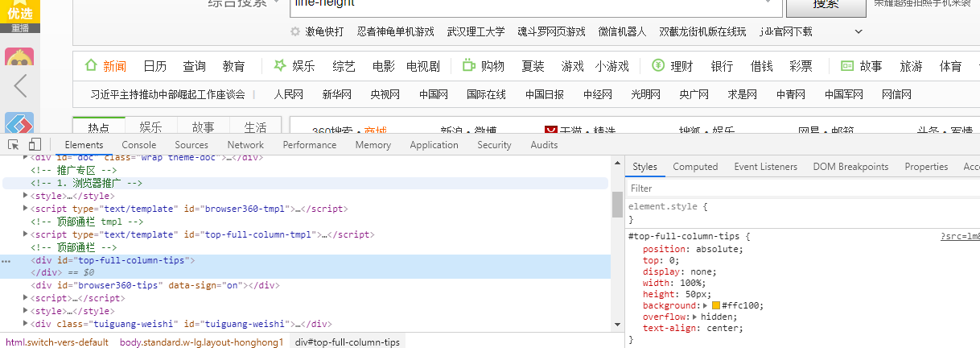
Task: Switch to the Application tab
Action: [434, 145]
